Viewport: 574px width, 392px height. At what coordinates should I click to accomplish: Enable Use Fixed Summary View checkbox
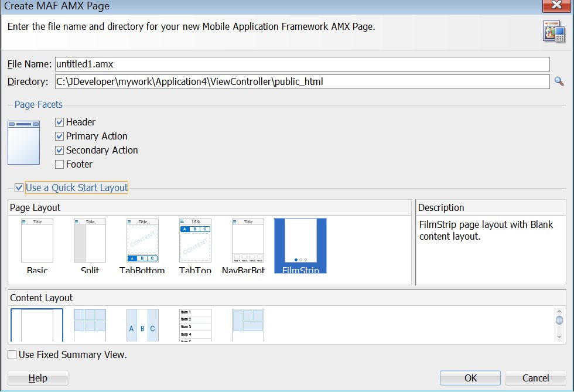(12, 354)
